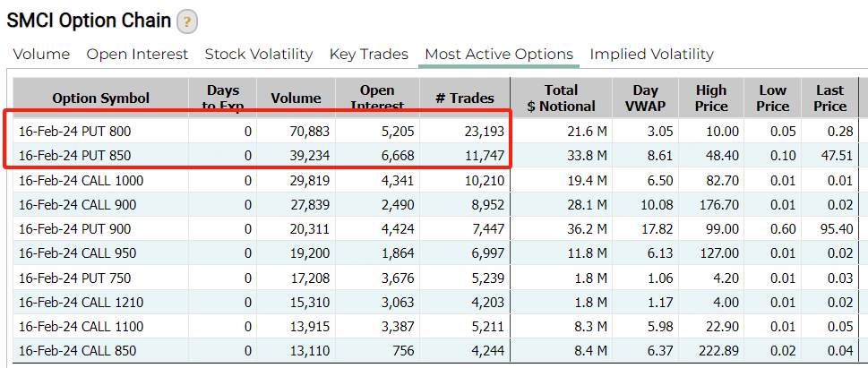This screenshot has height=368, width=868.
Task: Sort by Total $ Notional header
Action: click(561, 98)
